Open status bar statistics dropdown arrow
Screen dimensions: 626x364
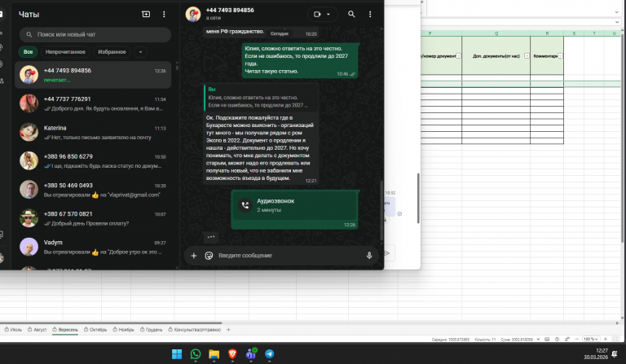click(538, 340)
